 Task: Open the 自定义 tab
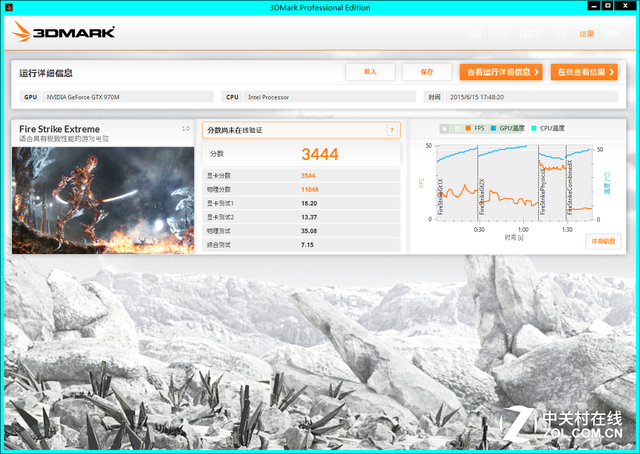530,34
